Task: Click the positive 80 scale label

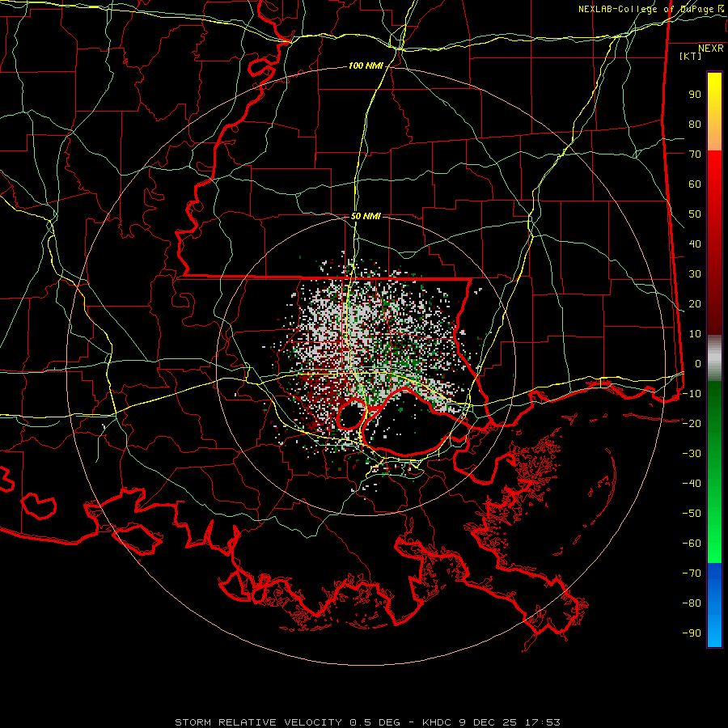Action: (695, 125)
